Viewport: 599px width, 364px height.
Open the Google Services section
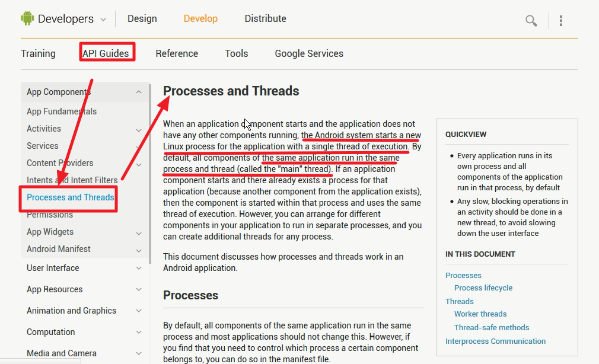pos(309,53)
